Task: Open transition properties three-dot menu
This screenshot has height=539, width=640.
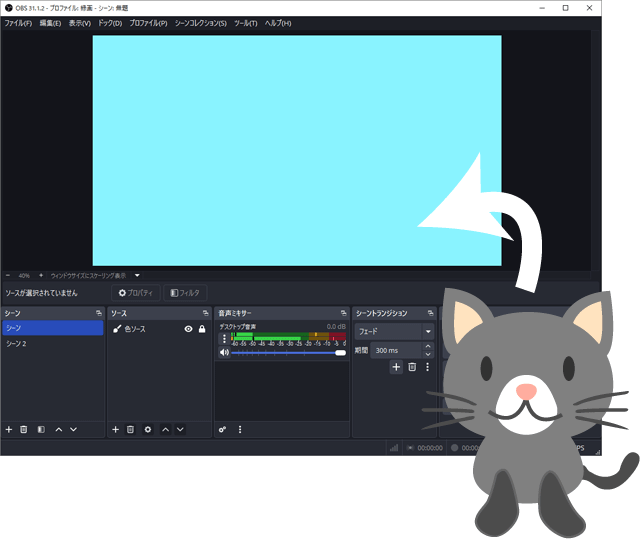Action: click(427, 367)
